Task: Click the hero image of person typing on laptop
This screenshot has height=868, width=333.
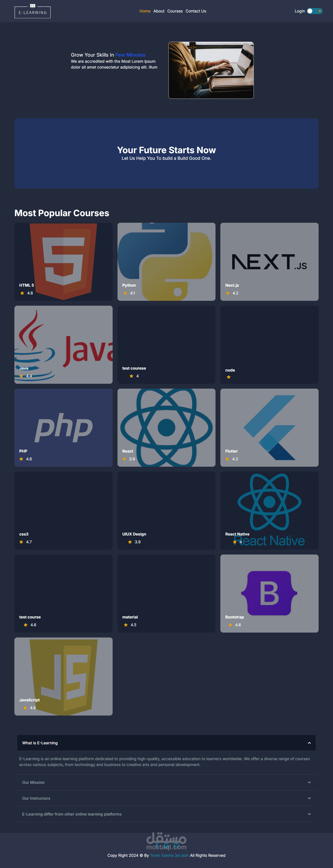Action: click(x=211, y=70)
